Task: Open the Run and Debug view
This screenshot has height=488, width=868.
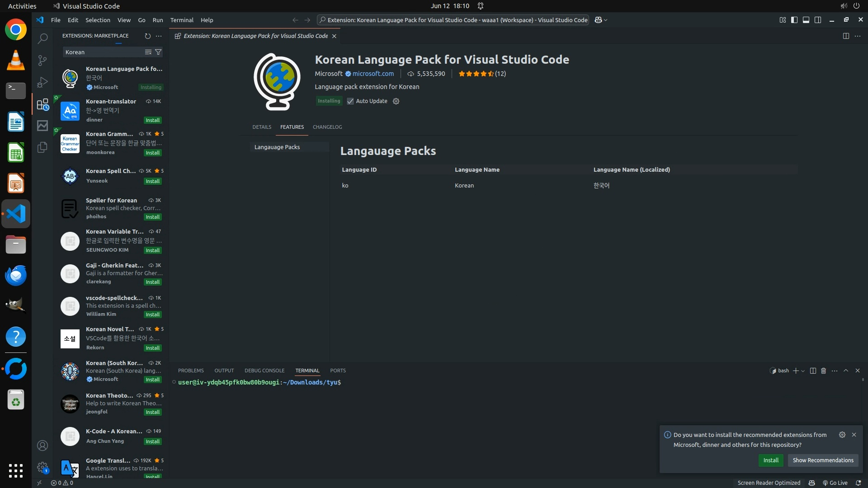Action: 42,82
